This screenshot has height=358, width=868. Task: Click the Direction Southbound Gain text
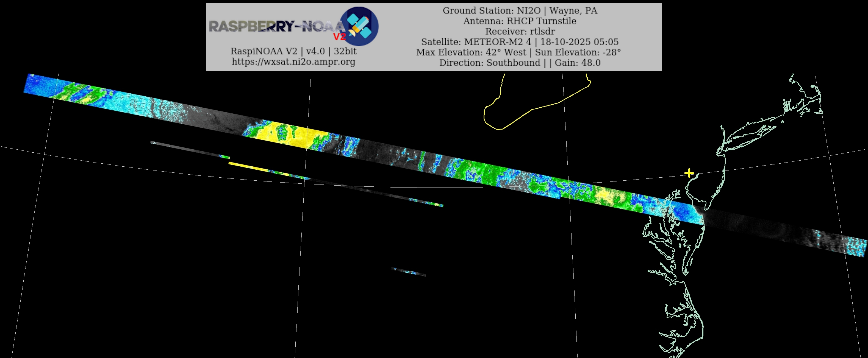tap(520, 63)
